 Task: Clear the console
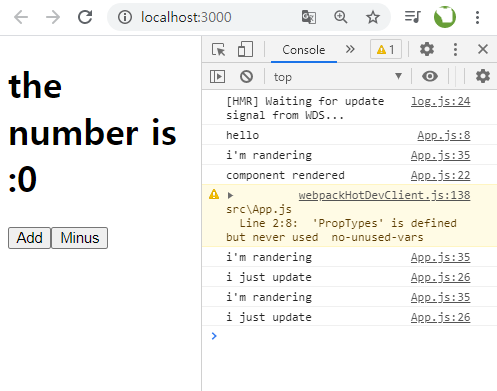[x=246, y=77]
